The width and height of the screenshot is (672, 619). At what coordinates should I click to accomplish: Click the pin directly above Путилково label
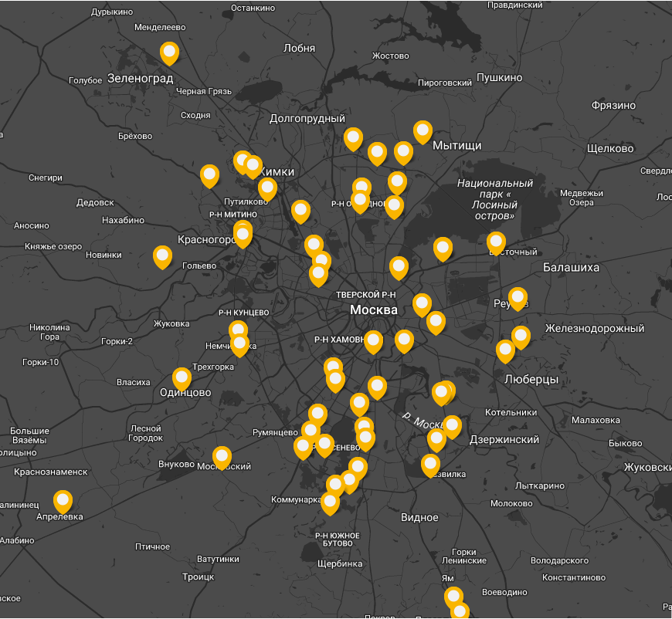(267, 189)
